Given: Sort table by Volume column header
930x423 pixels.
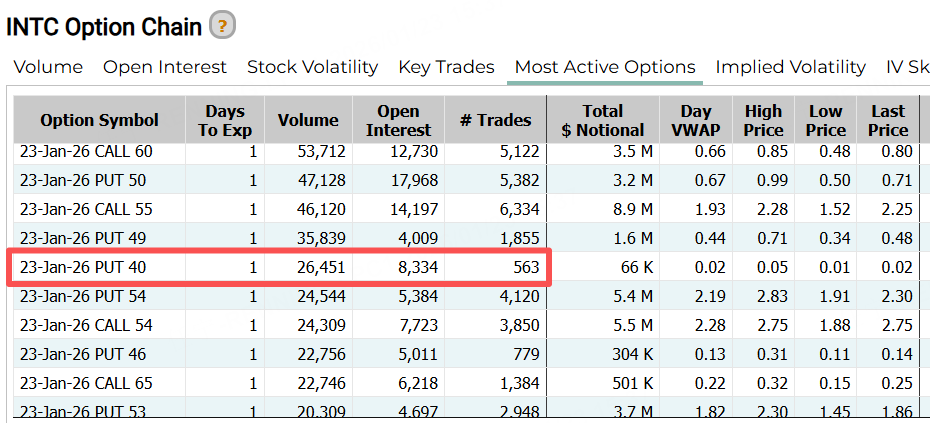Looking at the screenshot, I should coord(308,120).
